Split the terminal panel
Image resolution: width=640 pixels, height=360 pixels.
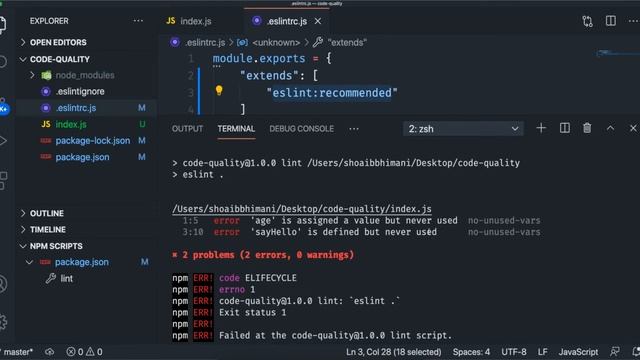[564, 128]
